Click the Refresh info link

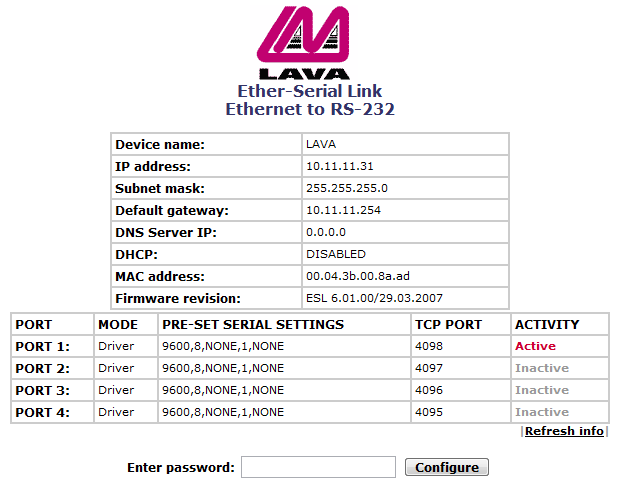[564, 431]
